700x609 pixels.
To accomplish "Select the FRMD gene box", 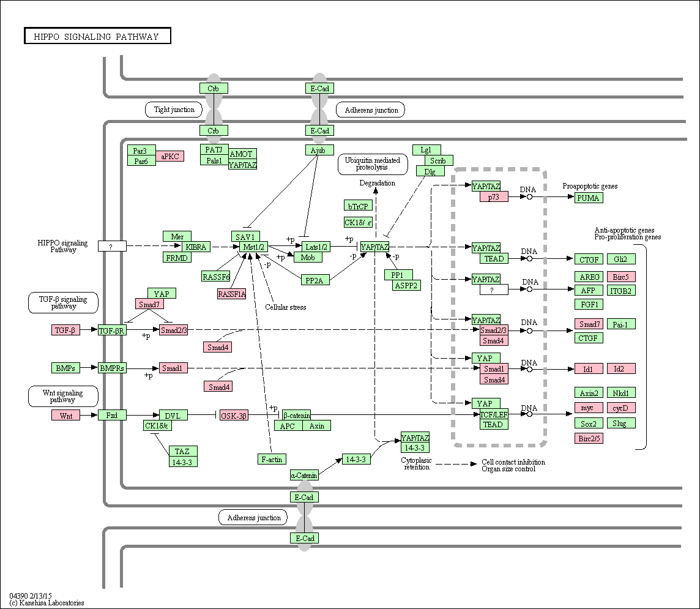I will (x=177, y=257).
